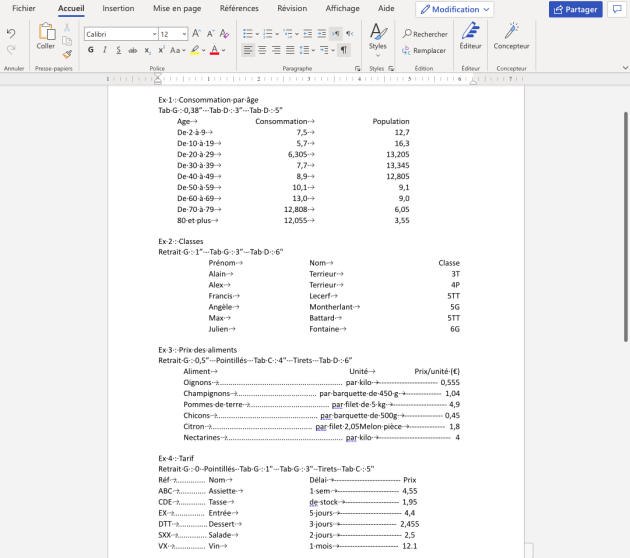
Task: Toggle bold G formatting
Action: coord(91,50)
